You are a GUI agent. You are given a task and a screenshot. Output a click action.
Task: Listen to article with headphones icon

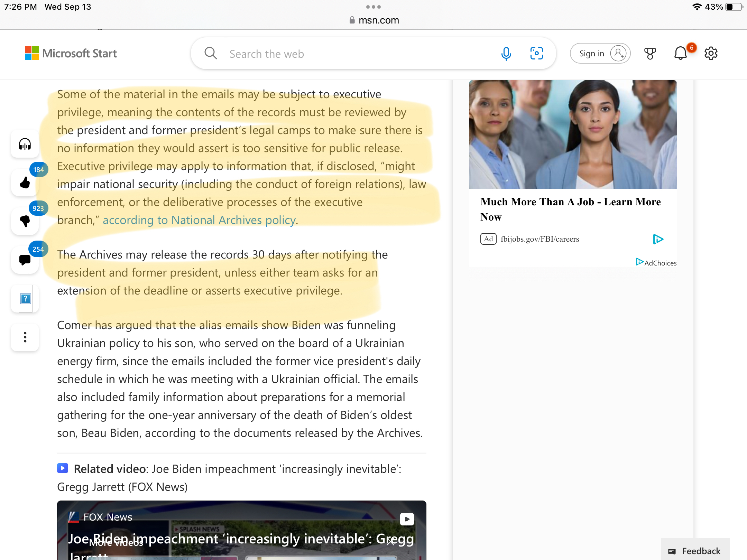pos(25,144)
